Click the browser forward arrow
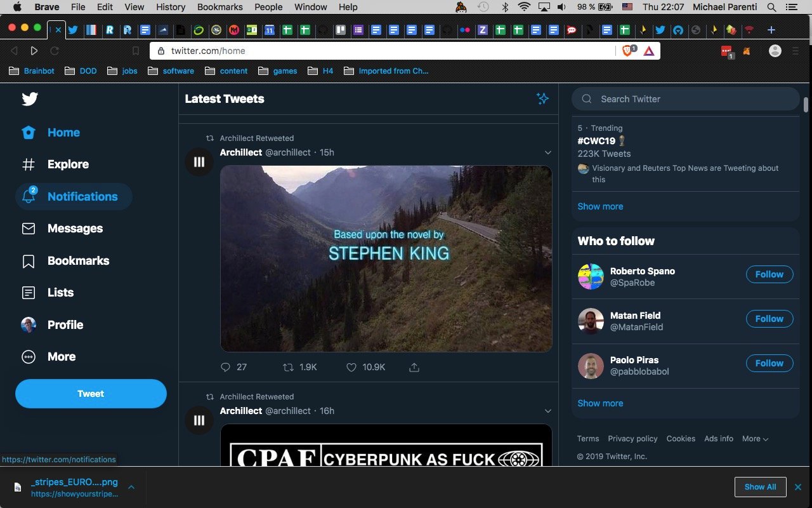This screenshot has width=812, height=508. (34, 51)
